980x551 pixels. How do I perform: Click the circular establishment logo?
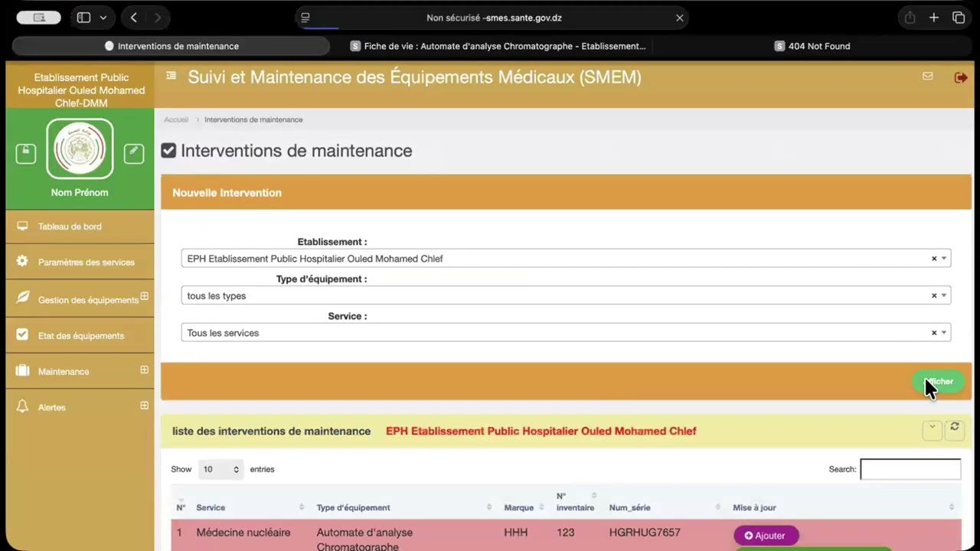[80, 149]
